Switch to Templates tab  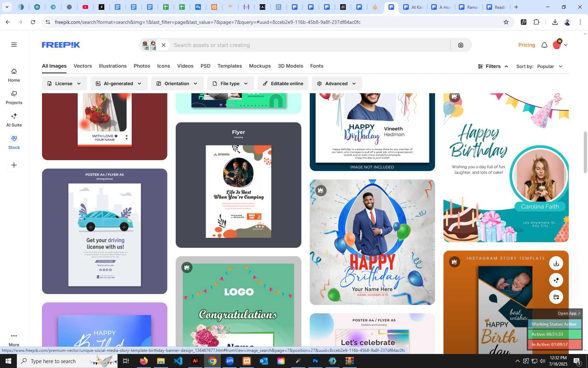(x=230, y=66)
